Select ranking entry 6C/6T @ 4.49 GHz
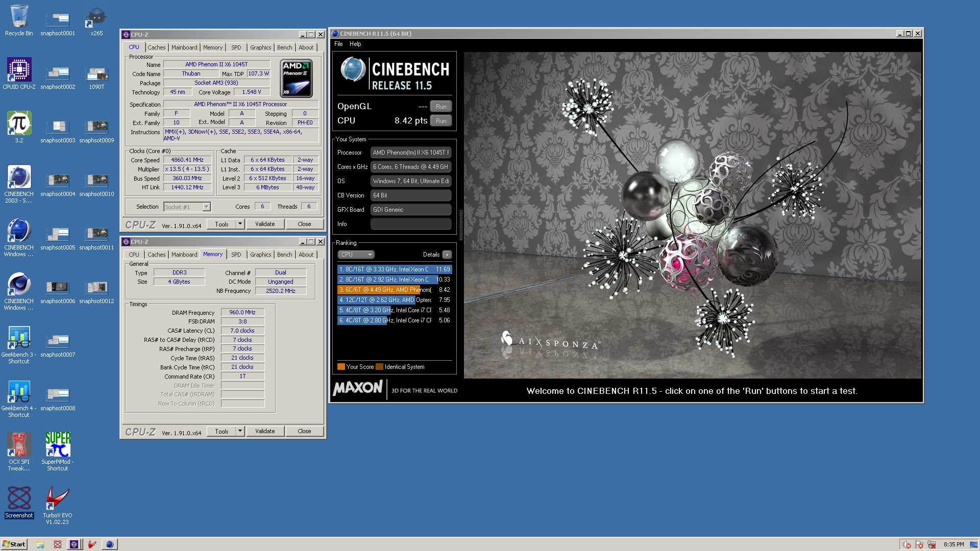The width and height of the screenshot is (980, 551). [x=395, y=290]
